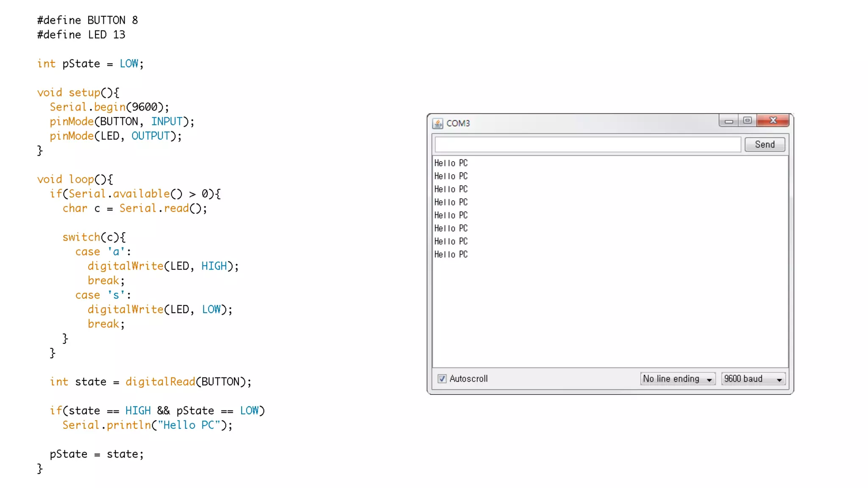
Task: Minimize the COM3 serial monitor window
Action: [x=729, y=121]
